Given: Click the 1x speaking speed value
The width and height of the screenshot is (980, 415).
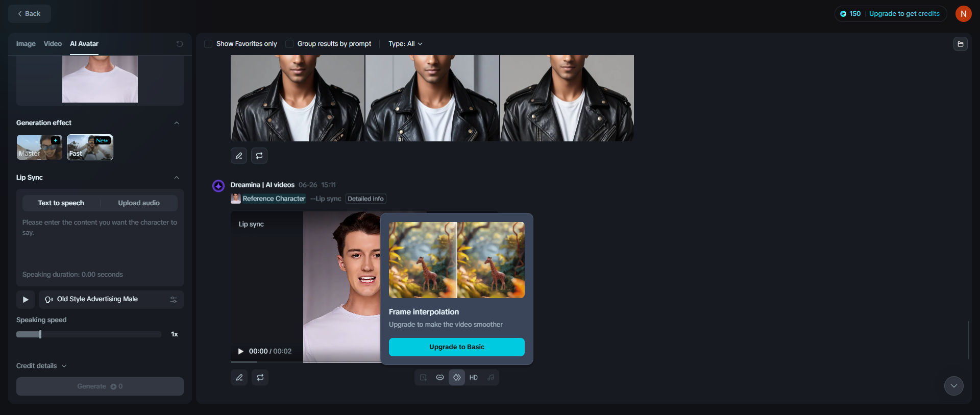Looking at the screenshot, I should tap(175, 334).
